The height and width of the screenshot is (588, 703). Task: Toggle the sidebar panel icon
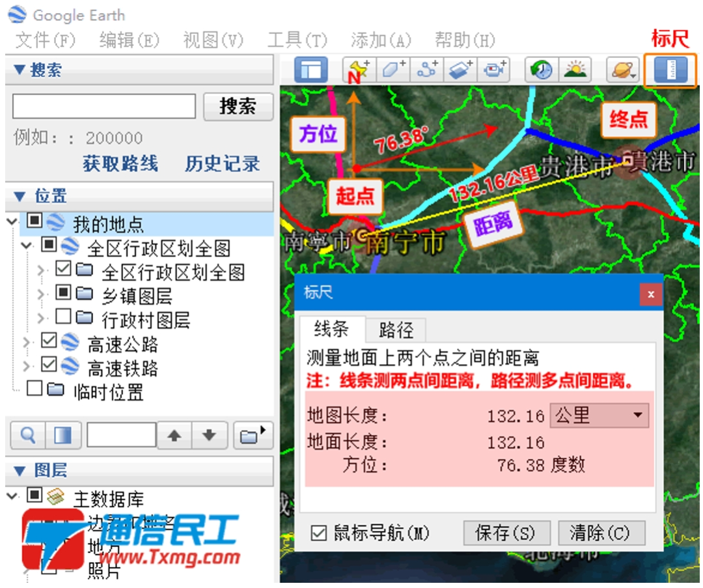pyautogui.click(x=310, y=70)
